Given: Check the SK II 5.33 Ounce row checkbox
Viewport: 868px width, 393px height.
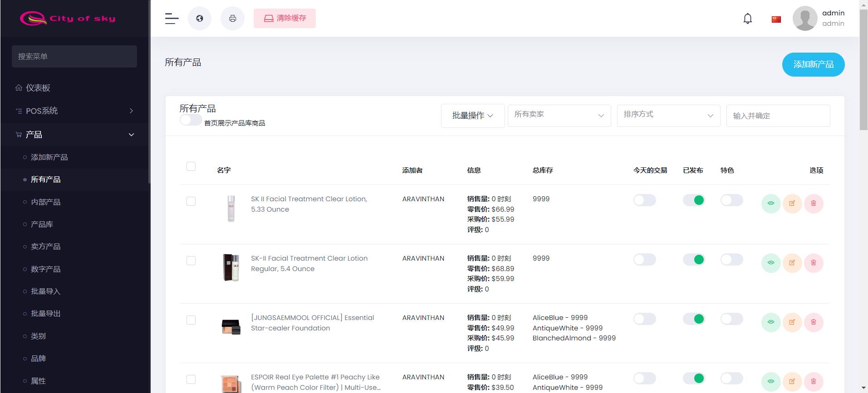Looking at the screenshot, I should pyautogui.click(x=191, y=201).
